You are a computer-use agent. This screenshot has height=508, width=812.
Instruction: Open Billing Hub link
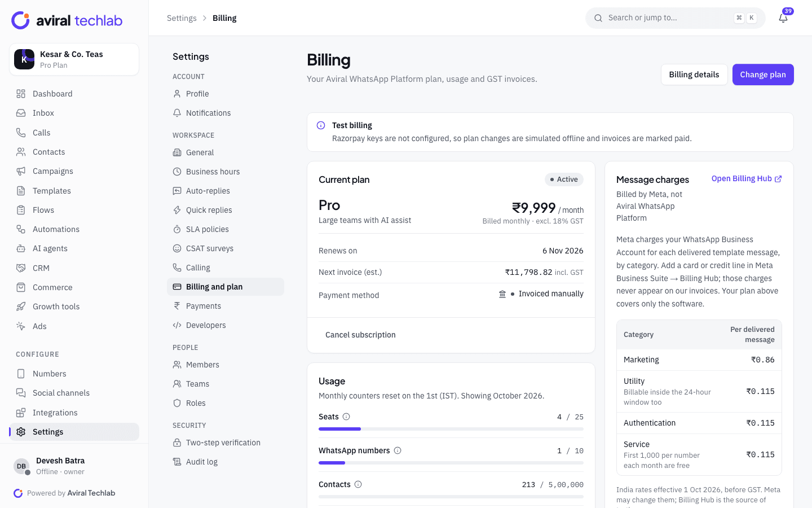click(x=747, y=178)
